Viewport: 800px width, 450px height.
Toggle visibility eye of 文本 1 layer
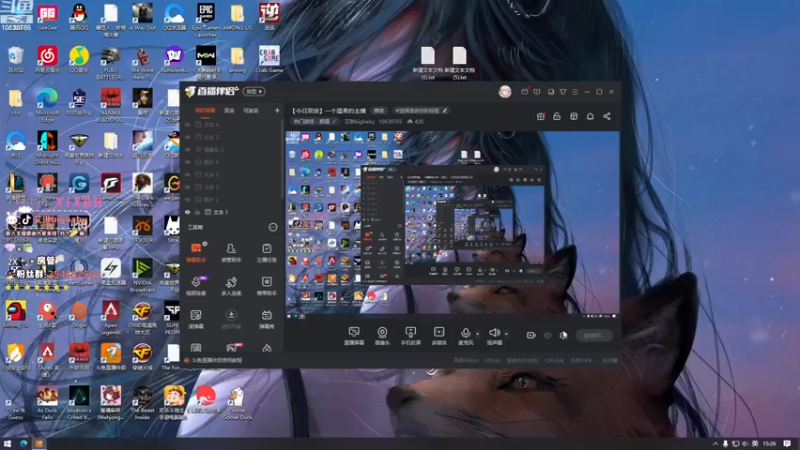tap(187, 212)
